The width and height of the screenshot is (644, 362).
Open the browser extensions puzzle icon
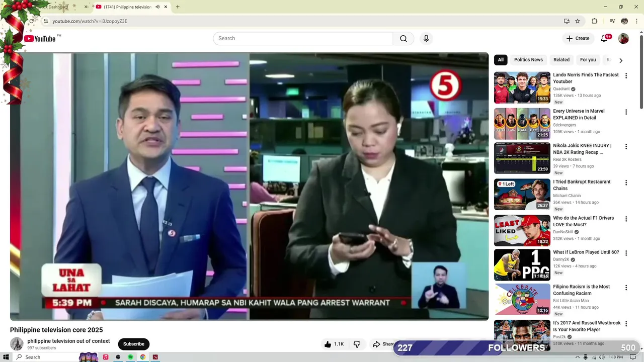coord(595,21)
